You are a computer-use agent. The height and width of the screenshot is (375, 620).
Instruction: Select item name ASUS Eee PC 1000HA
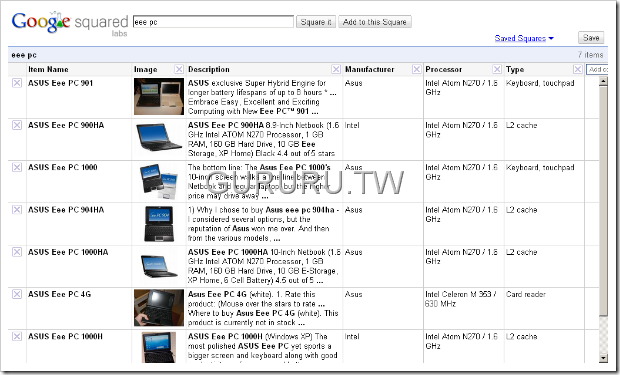point(68,252)
